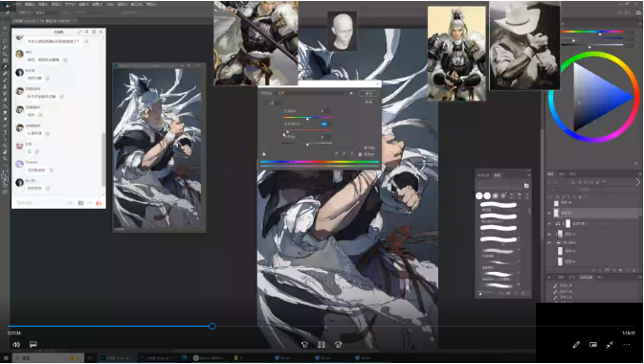The width and height of the screenshot is (644, 364).
Task: Close the Hue/Saturation dialog with X
Action: pyautogui.click(x=378, y=83)
